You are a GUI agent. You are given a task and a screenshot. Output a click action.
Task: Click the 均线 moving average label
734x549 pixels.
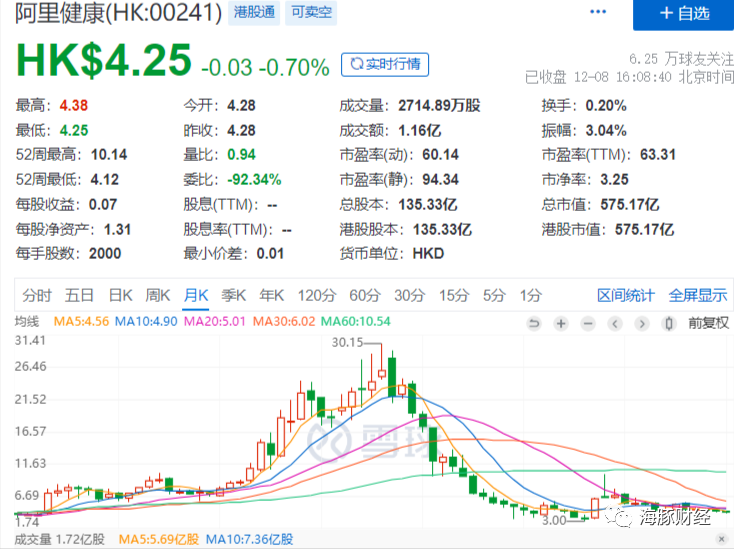click(x=27, y=322)
